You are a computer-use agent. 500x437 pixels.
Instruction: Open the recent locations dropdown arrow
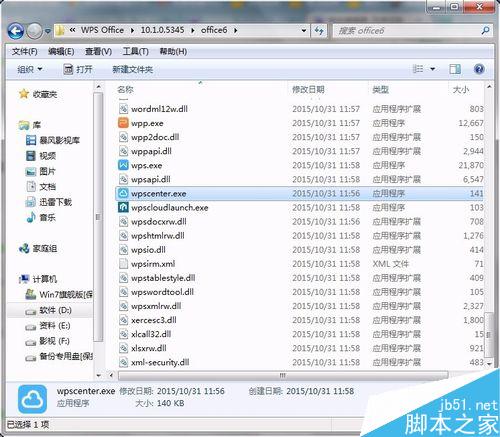pos(48,31)
